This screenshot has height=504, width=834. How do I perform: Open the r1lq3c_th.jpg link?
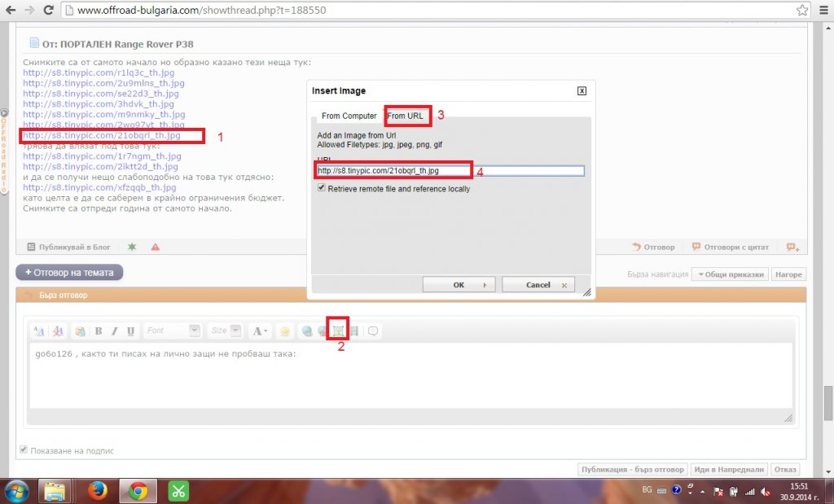pos(99,72)
